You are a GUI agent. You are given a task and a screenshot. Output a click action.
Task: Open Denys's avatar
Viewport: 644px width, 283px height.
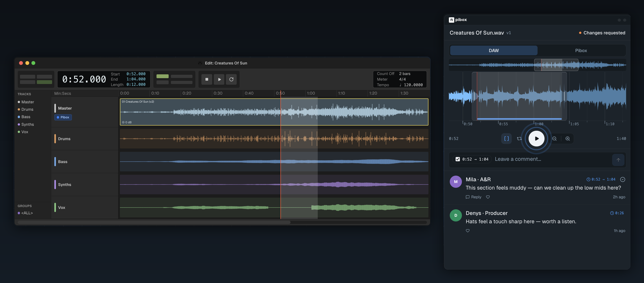tap(456, 215)
